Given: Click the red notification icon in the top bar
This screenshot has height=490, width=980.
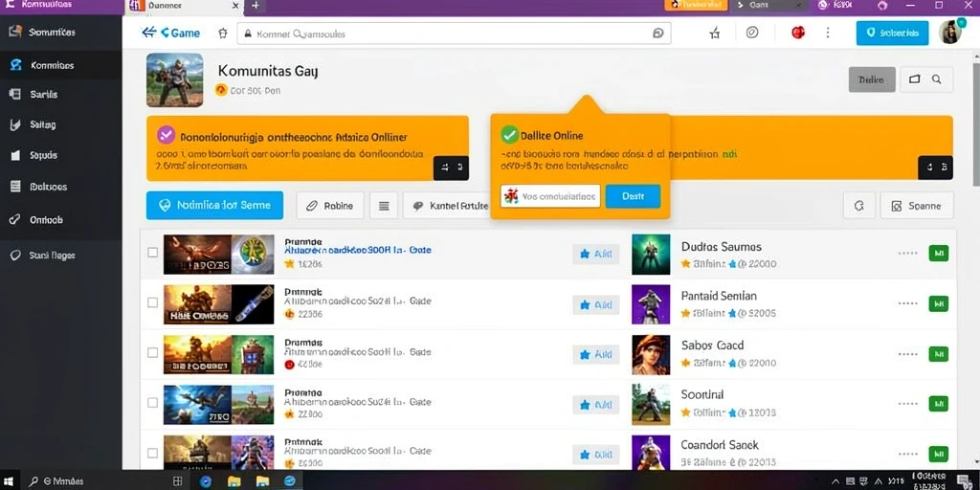Looking at the screenshot, I should 798,33.
